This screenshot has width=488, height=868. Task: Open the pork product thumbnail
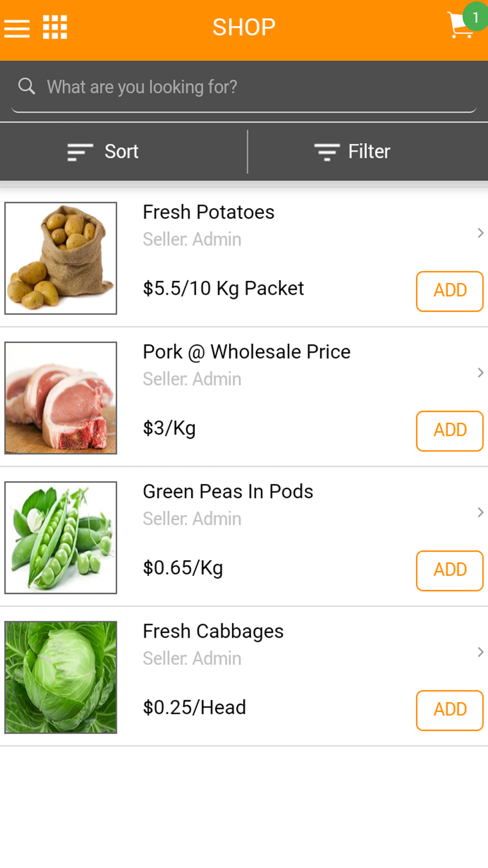click(x=61, y=398)
